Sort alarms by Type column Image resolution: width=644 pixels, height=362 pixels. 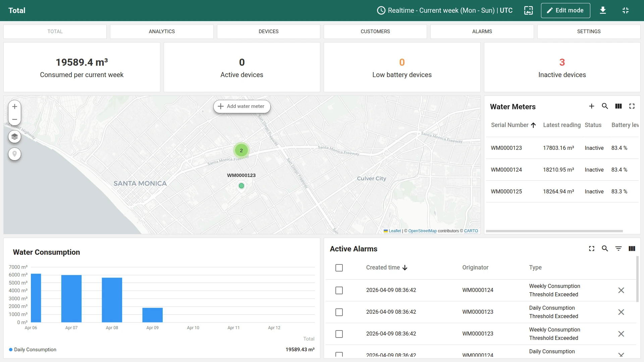[535, 267]
